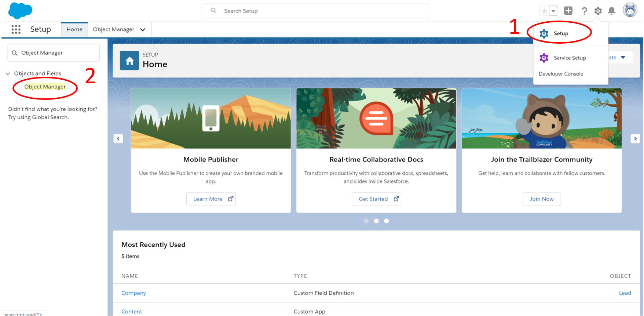
Task: Go to next carousel slide
Action: tap(636, 139)
